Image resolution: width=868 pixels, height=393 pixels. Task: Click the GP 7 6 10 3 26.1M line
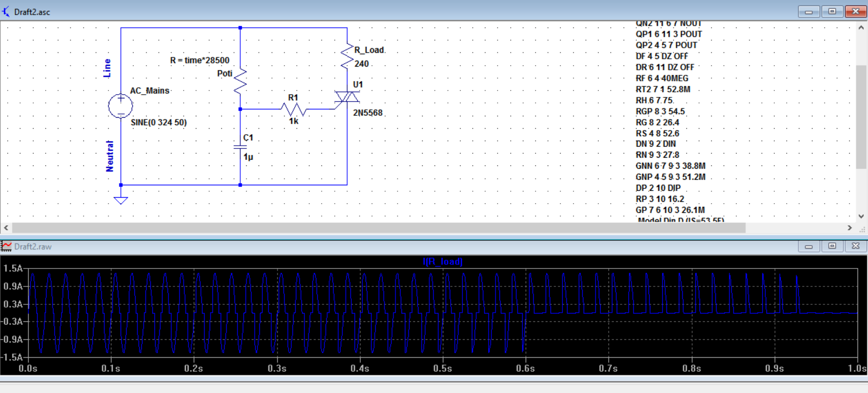click(x=670, y=210)
